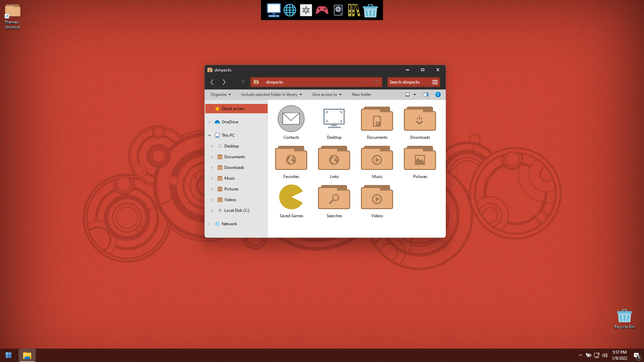Click the globe icon in top dock
644x362 pixels.
[x=290, y=10]
